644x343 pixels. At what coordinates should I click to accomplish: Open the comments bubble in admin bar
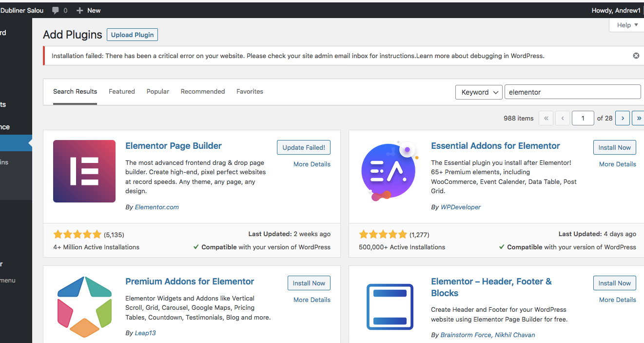59,10
